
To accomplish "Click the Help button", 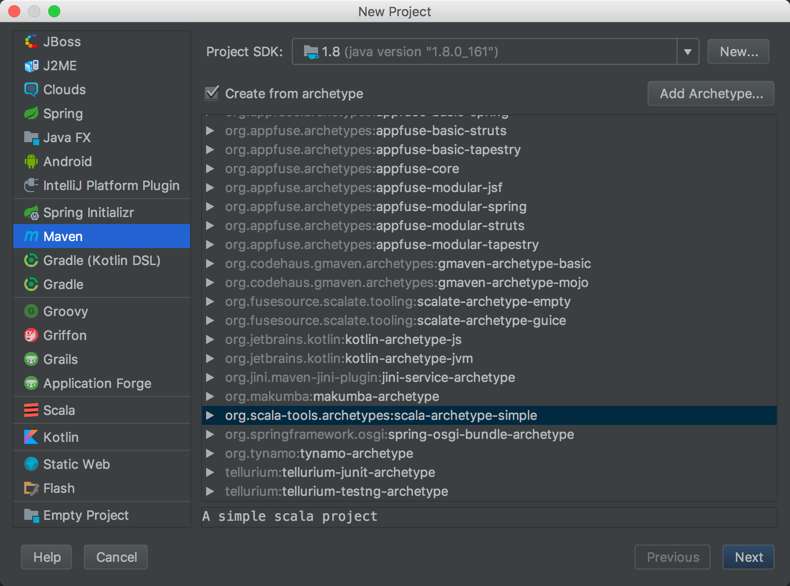I will [47, 557].
